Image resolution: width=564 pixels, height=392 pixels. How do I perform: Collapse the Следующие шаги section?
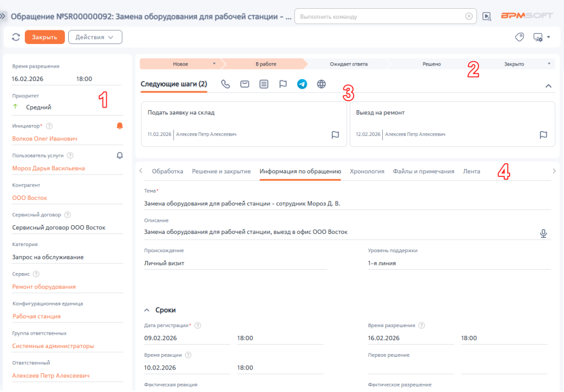coord(548,86)
